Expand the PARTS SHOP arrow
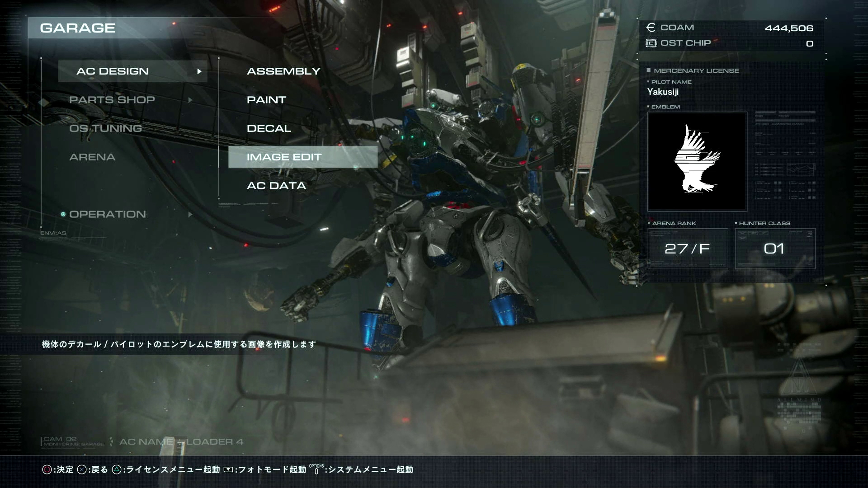Image resolution: width=868 pixels, height=488 pixels. [190, 100]
